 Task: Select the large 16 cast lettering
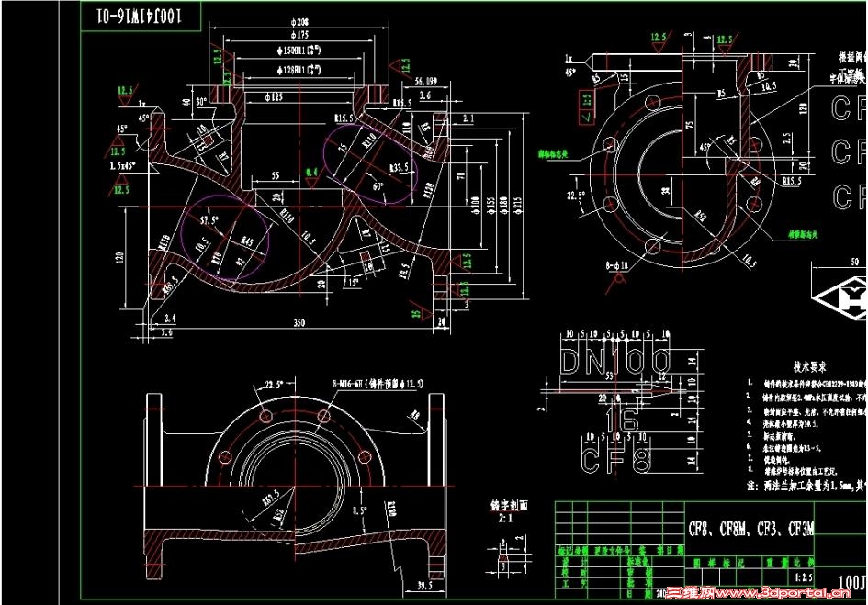click(622, 420)
